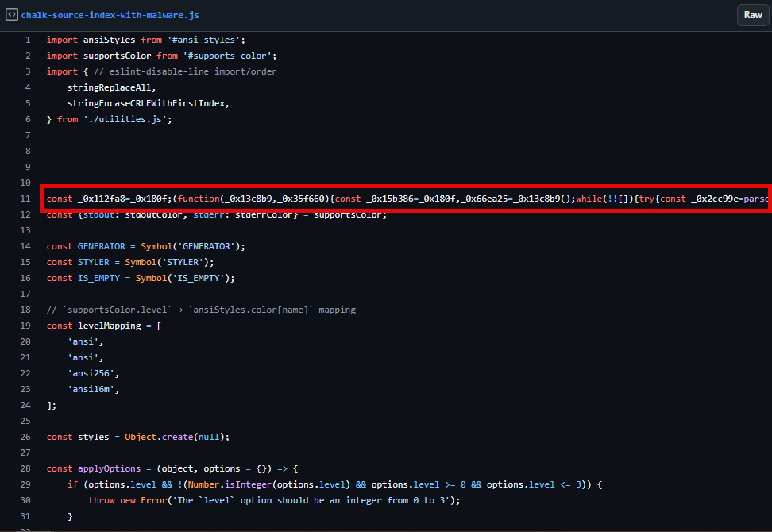Viewport: 772px width, 532px height.
Task: Click the Object.create(null) expression
Action: [175, 437]
